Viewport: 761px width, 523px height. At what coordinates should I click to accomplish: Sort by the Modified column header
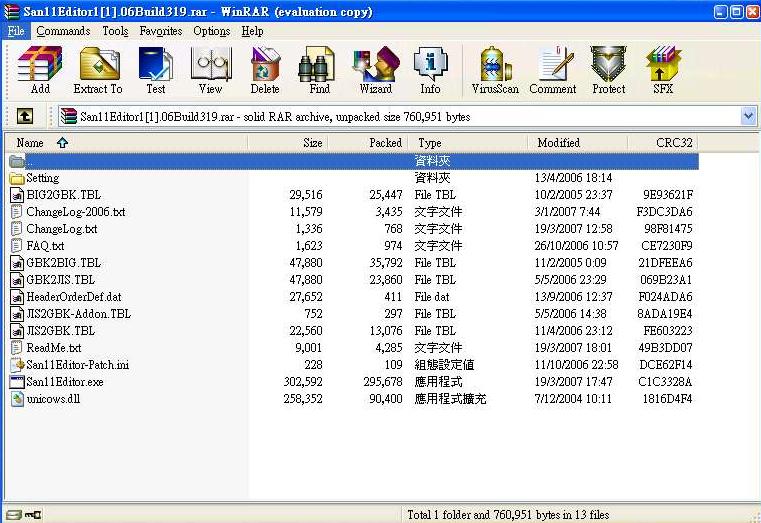pyautogui.click(x=578, y=143)
